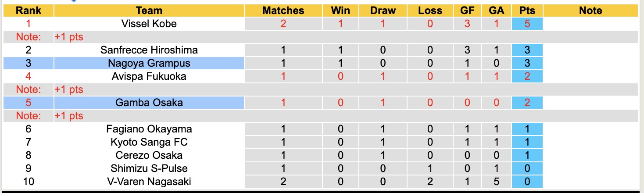This screenshot has width=644, height=193.
Task: Click the Rank column header
Action: [28, 11]
